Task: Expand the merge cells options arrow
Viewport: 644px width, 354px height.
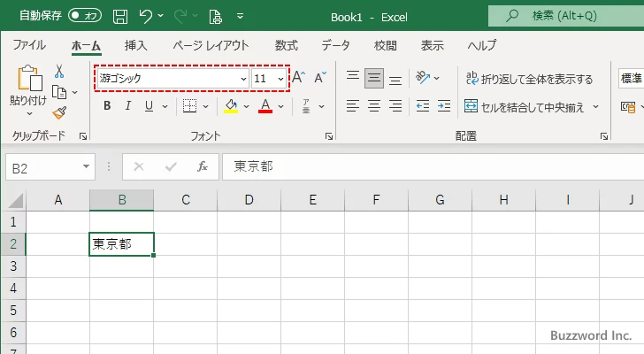Action: (596, 107)
